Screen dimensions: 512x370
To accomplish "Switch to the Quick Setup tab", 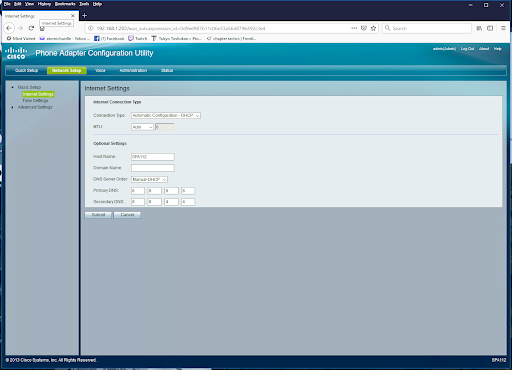I will point(26,70).
